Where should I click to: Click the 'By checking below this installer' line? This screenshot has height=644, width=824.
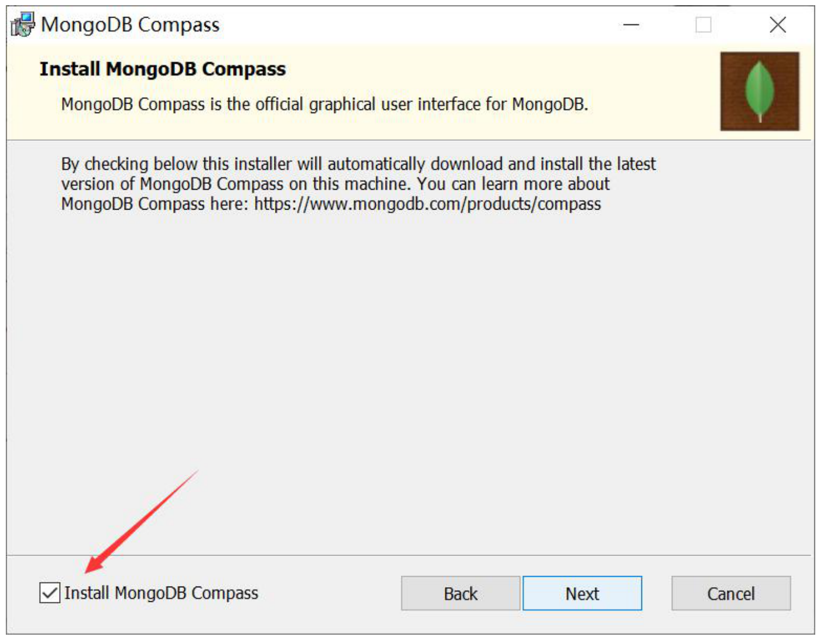tap(358, 164)
